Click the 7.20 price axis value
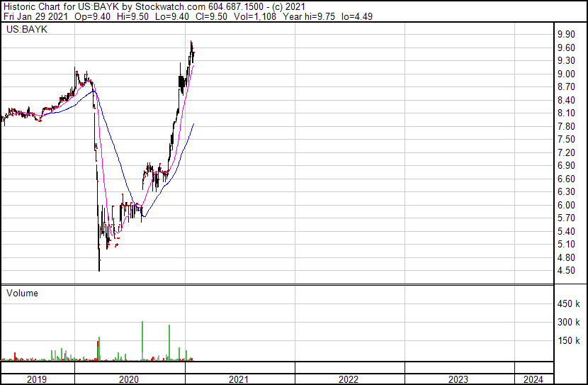Viewport: 588px width, 385px height. click(x=566, y=152)
